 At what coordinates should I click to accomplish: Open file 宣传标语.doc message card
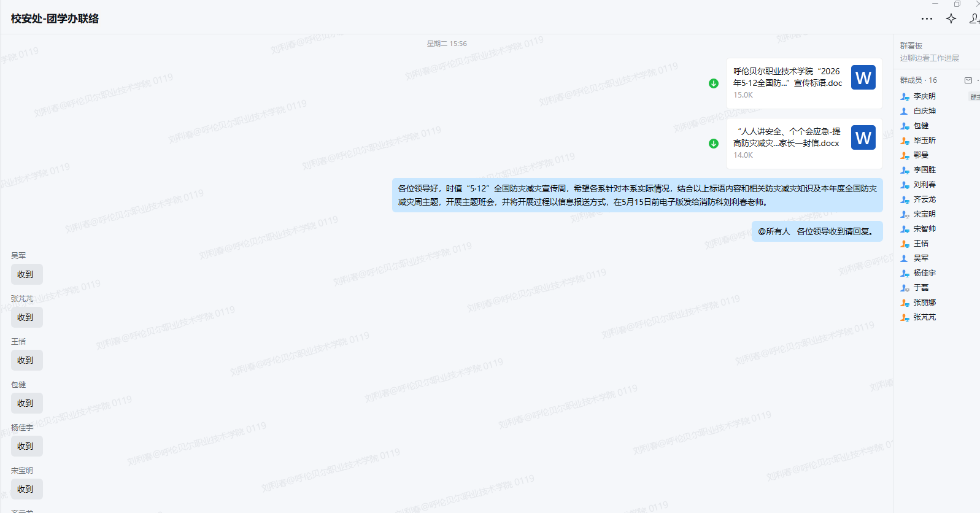coord(804,83)
